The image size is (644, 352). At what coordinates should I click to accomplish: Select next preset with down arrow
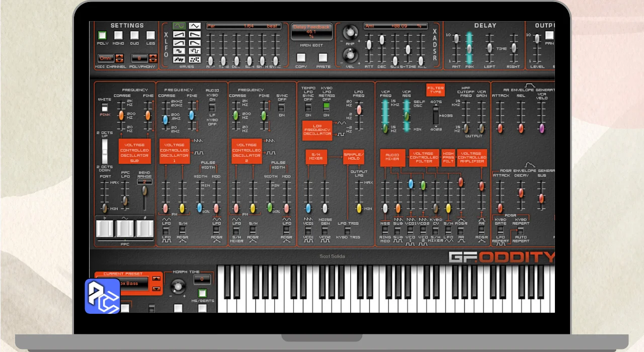(156, 289)
